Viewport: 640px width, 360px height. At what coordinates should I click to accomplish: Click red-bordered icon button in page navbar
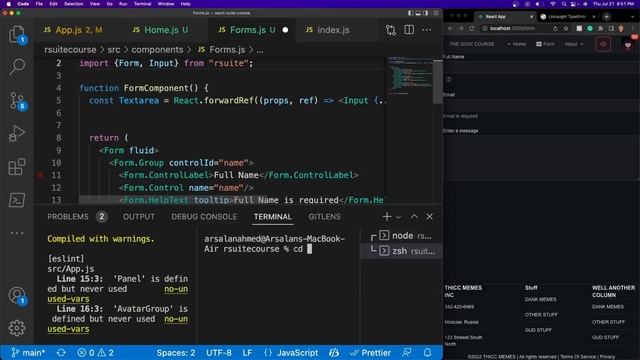click(603, 44)
